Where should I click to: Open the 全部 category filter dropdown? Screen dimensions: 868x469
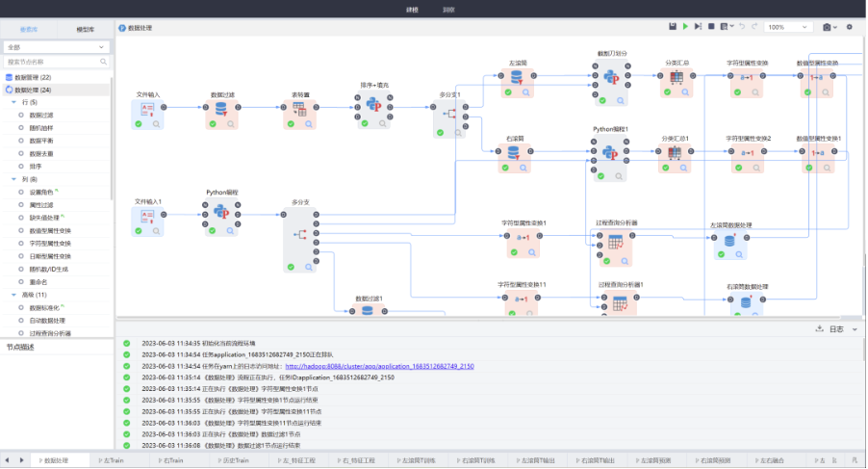(56, 46)
